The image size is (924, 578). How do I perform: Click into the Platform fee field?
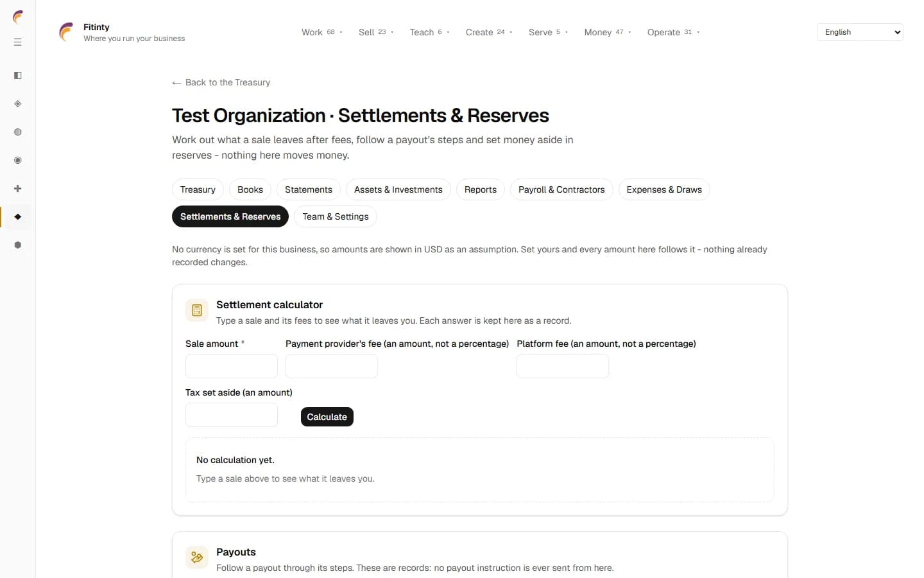[563, 366]
